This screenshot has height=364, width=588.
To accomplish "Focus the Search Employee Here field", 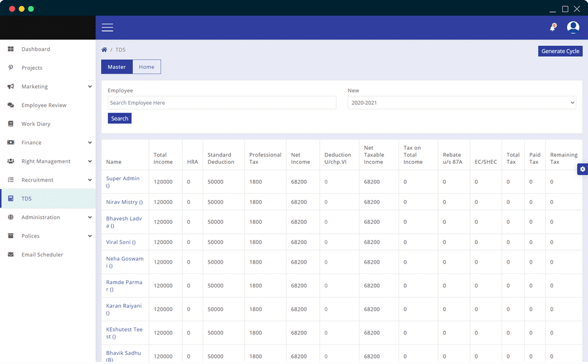I will point(222,103).
